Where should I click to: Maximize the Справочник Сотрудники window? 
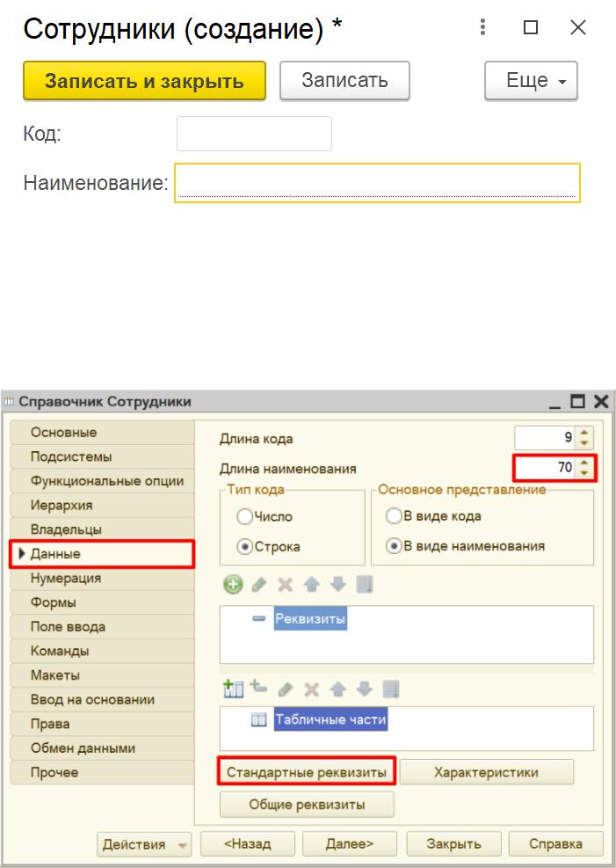[577, 401]
